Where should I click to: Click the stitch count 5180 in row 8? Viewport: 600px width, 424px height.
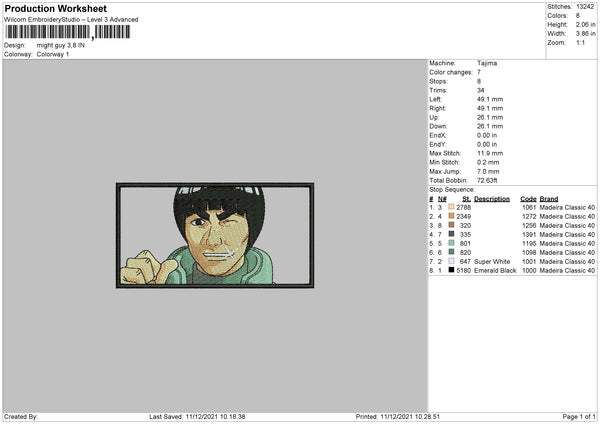pyautogui.click(x=463, y=271)
